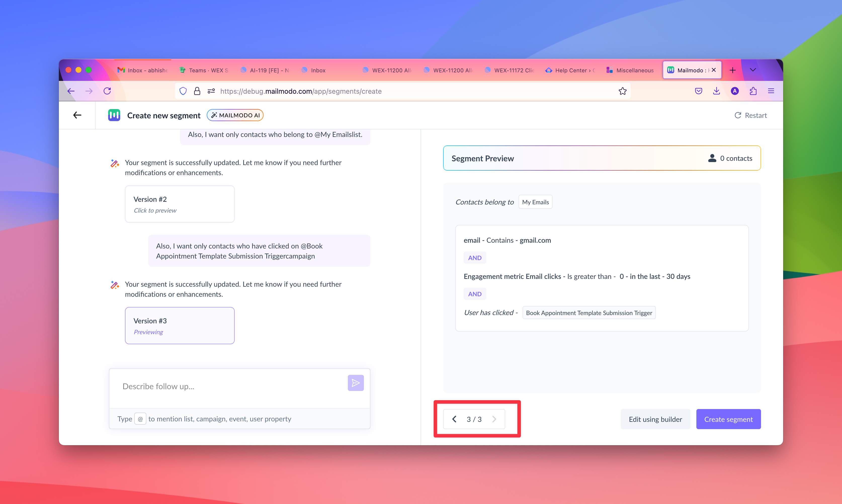842x504 pixels.
Task: Click the contacts person icon
Action: (x=712, y=158)
